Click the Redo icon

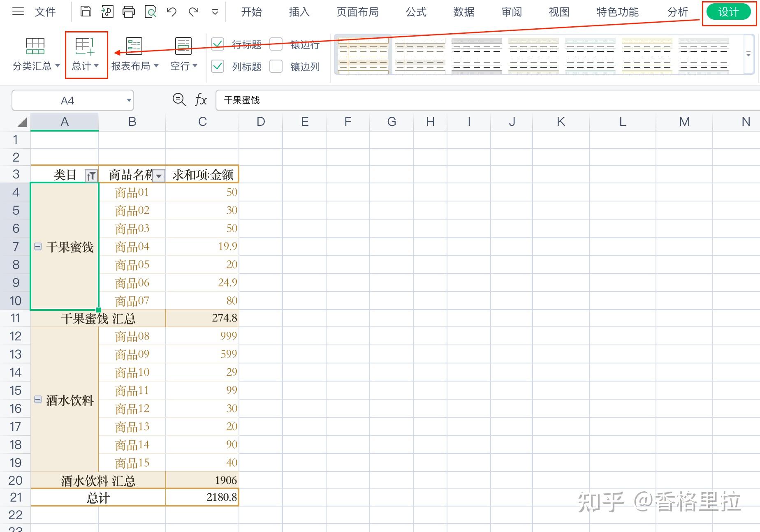pos(193,12)
